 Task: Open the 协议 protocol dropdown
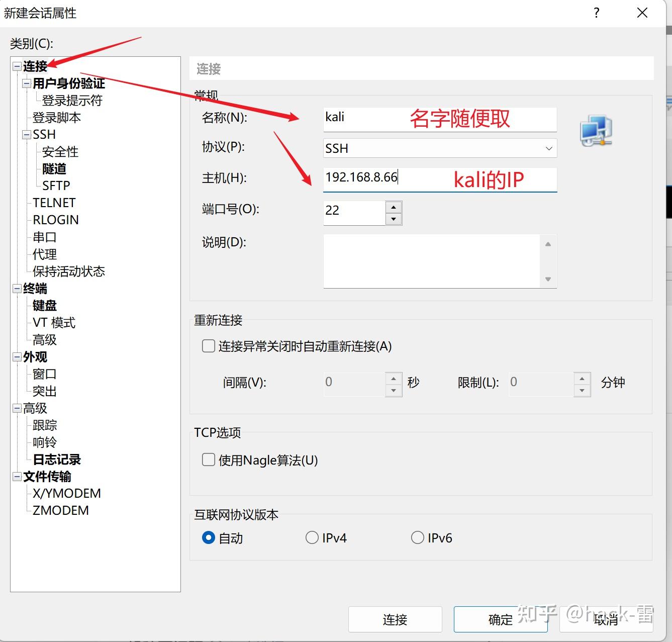point(548,148)
